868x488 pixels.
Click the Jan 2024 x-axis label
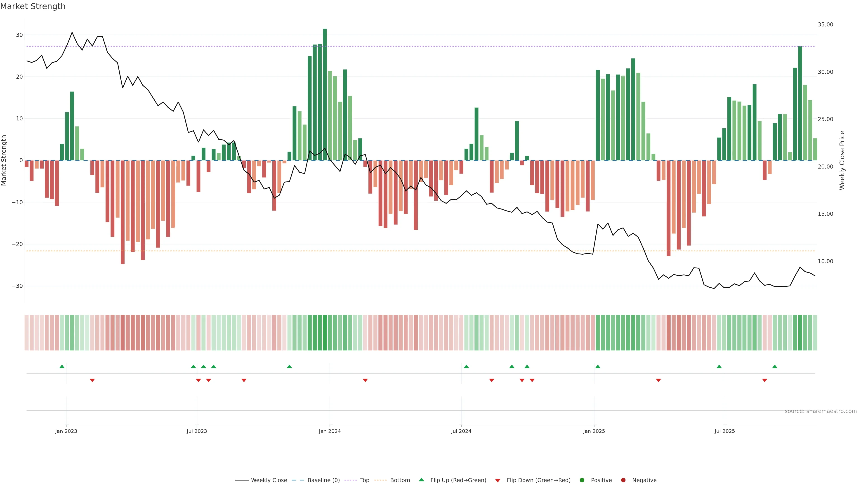click(x=330, y=431)
